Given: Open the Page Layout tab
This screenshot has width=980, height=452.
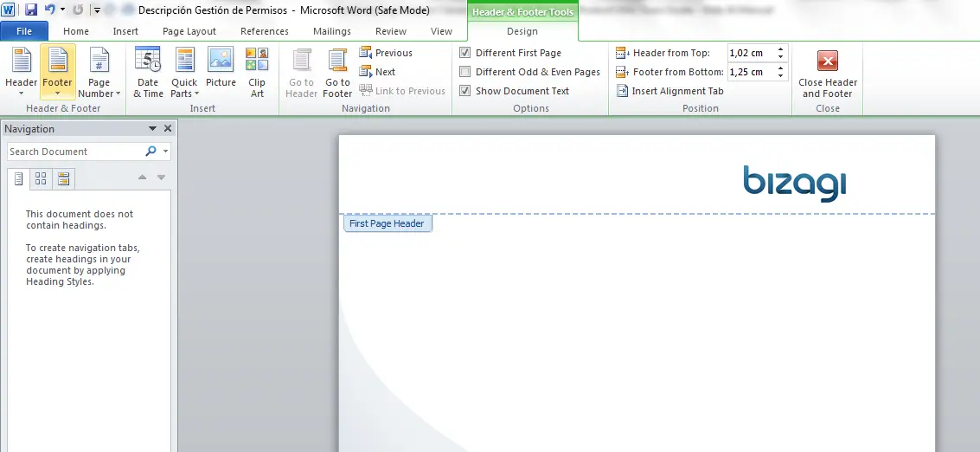Looking at the screenshot, I should 189,30.
